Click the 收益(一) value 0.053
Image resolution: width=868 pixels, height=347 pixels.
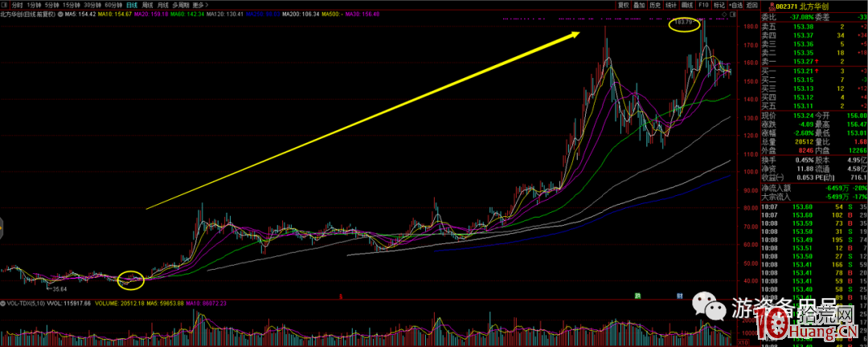point(805,178)
